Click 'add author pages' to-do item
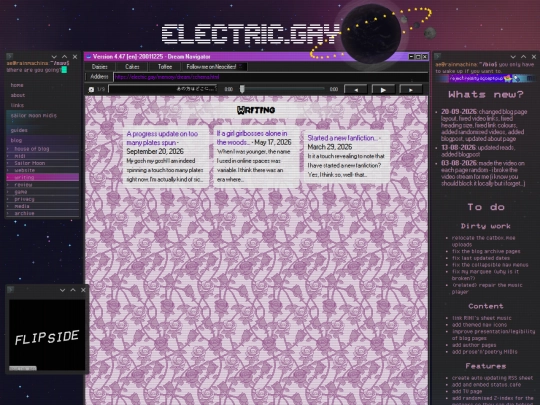Image resolution: width=540 pixels, height=405 pixels. (x=474, y=345)
